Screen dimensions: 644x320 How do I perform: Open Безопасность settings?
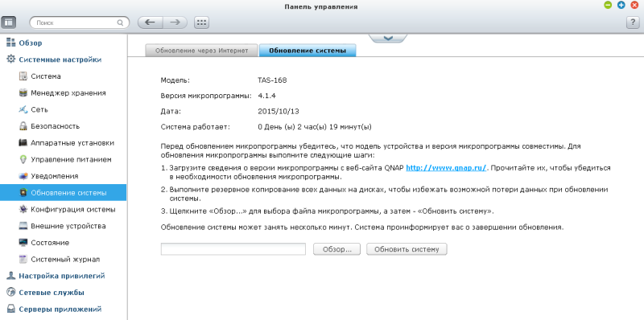pos(55,126)
